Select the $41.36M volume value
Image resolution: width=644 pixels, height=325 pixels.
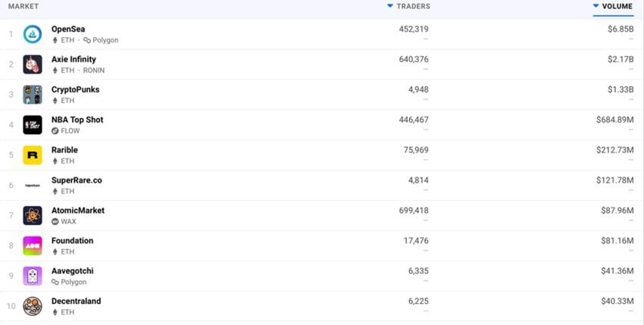click(617, 270)
